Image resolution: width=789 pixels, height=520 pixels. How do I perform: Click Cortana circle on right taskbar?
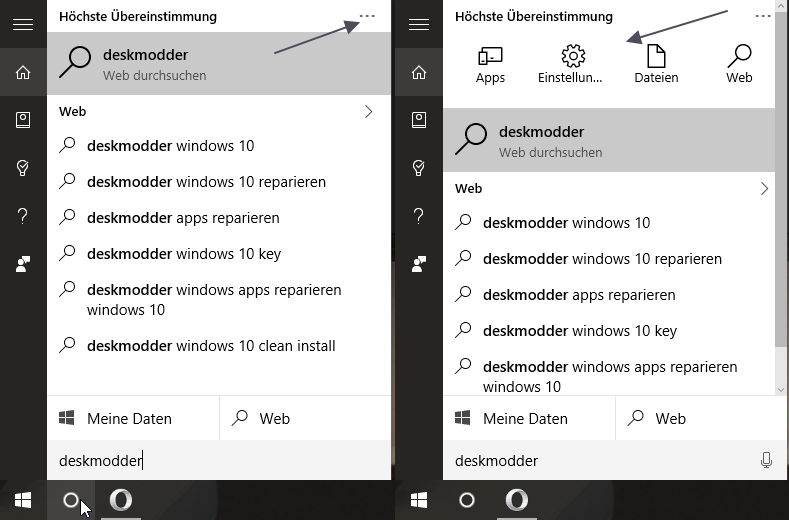pyautogui.click(x=467, y=500)
